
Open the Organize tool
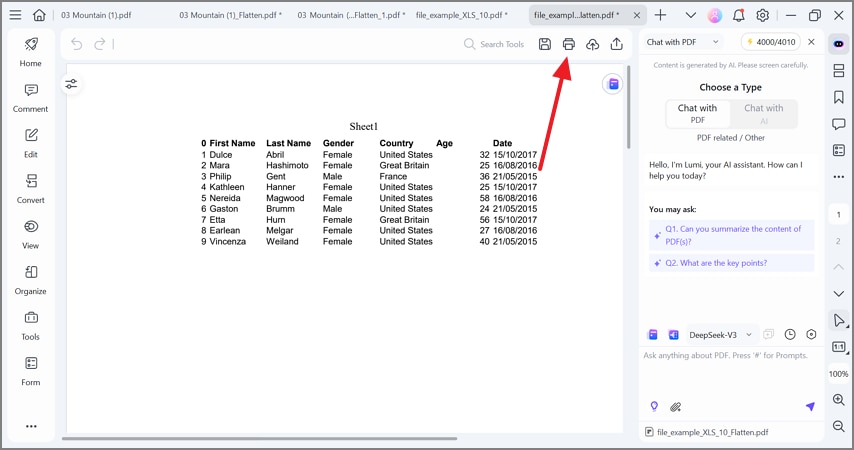[x=30, y=280]
